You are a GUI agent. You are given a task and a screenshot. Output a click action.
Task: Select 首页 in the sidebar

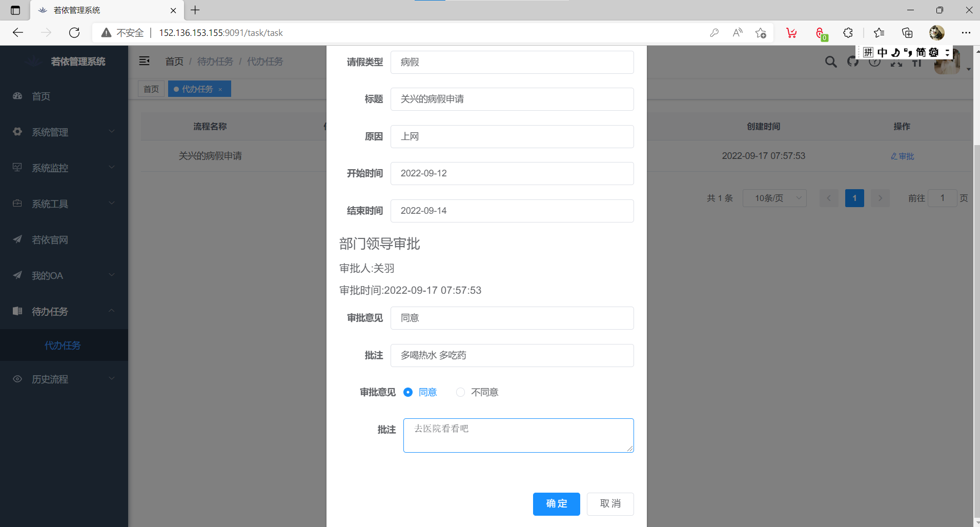pyautogui.click(x=41, y=96)
